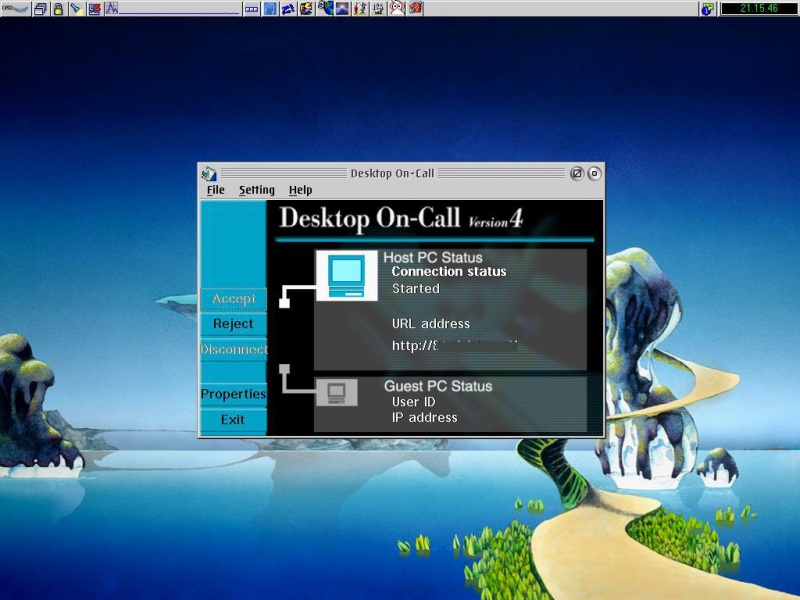Click the Desktop On-Call title bar system icon
The image size is (800, 600).
(209, 173)
